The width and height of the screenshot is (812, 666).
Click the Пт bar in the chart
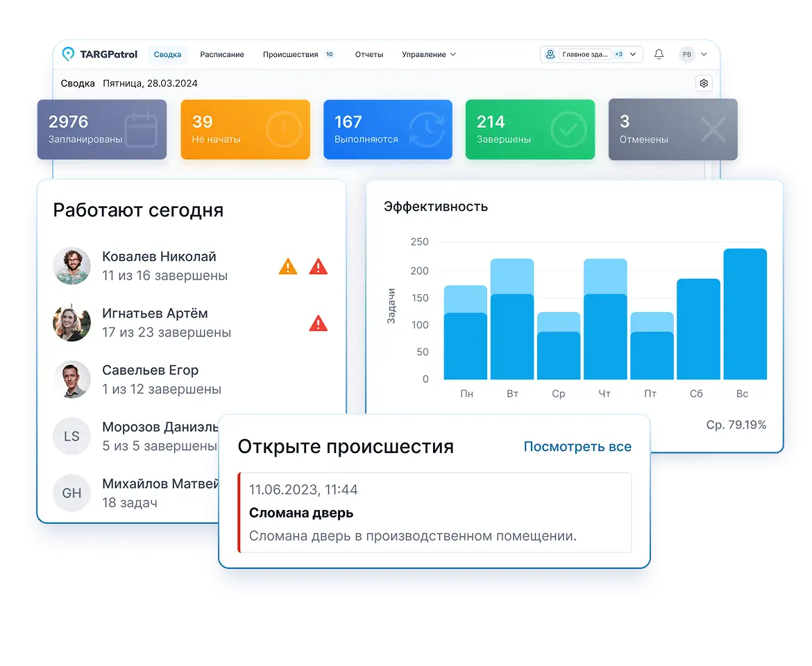652,345
